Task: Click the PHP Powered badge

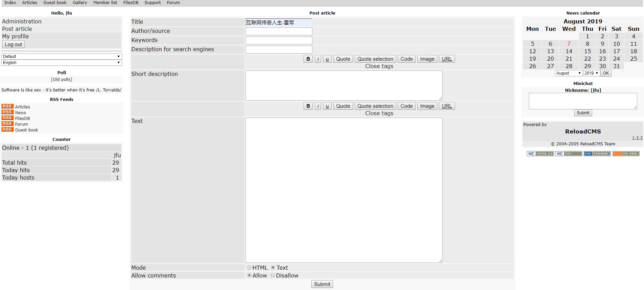Action: (x=597, y=153)
